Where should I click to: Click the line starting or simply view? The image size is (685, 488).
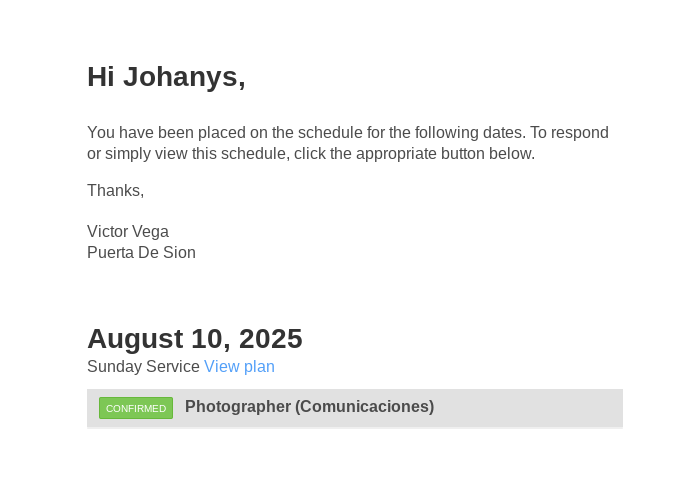pyautogui.click(x=311, y=154)
